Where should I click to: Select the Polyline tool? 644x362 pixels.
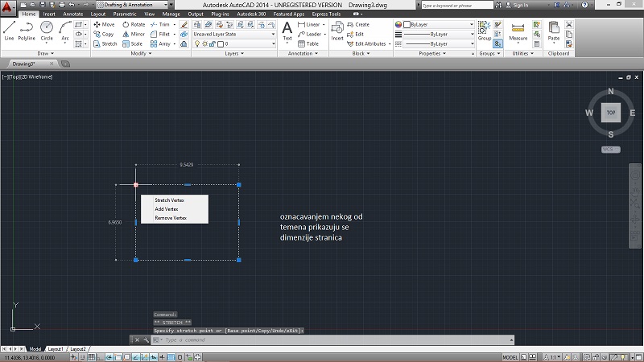tap(27, 29)
